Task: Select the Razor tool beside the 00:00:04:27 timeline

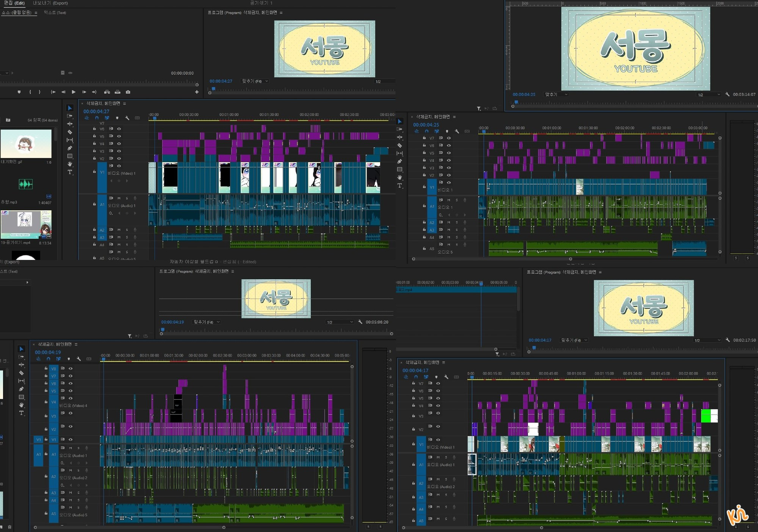Action: point(70,132)
